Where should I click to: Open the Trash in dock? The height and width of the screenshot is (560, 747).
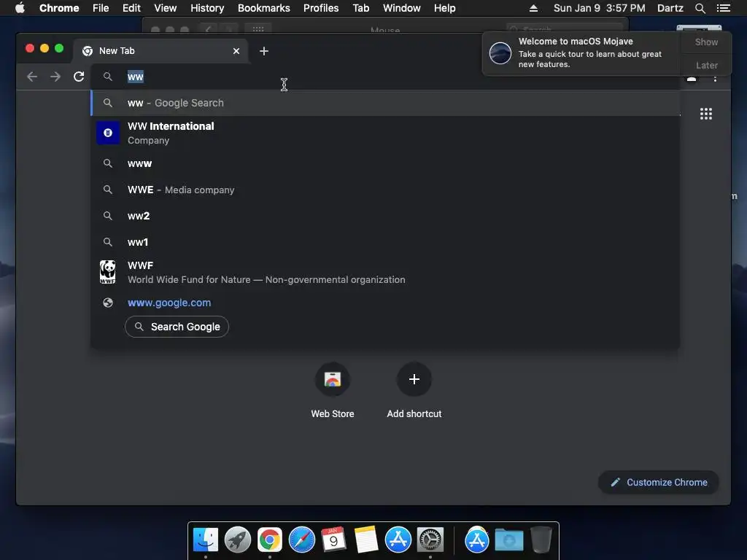coord(541,540)
